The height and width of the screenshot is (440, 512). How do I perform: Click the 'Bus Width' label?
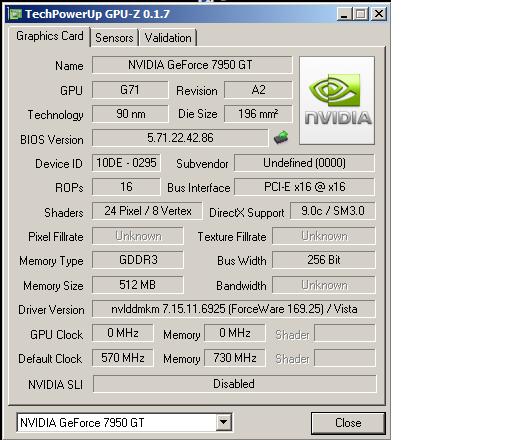(x=242, y=261)
